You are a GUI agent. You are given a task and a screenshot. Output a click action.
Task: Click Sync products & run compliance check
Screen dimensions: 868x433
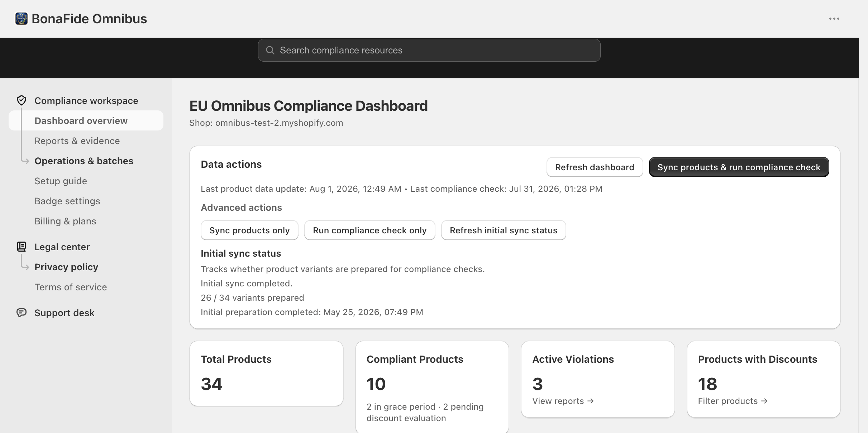coord(739,167)
